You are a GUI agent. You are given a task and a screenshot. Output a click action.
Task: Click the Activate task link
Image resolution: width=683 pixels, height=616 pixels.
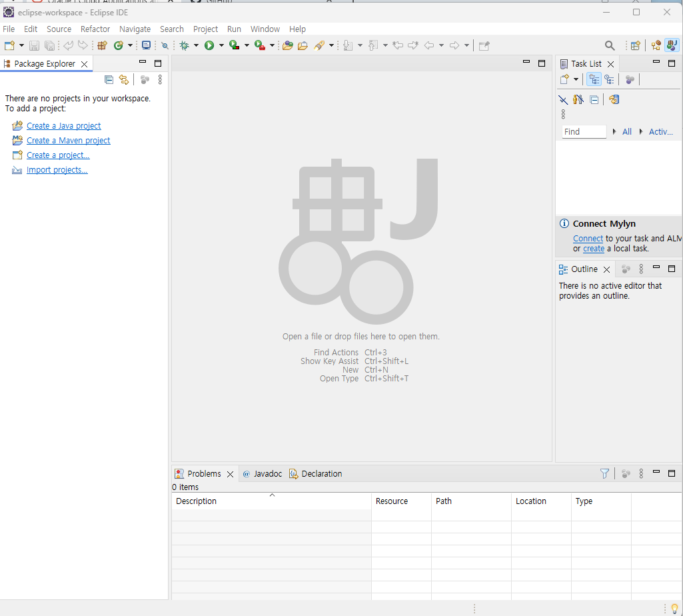point(661,131)
